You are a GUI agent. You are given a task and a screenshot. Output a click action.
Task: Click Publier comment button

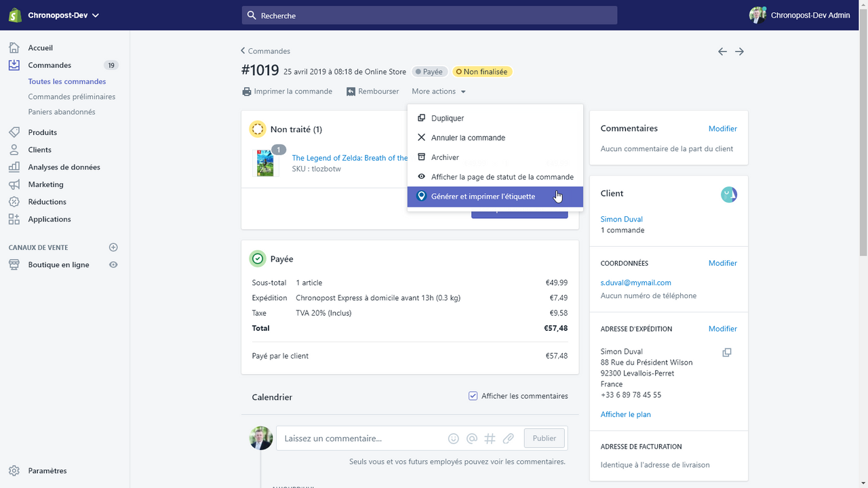545,439
